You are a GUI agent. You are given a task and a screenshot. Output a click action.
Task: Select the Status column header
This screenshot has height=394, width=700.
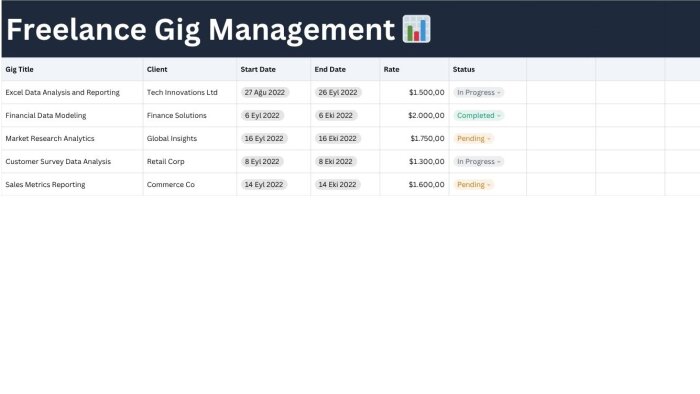488,69
